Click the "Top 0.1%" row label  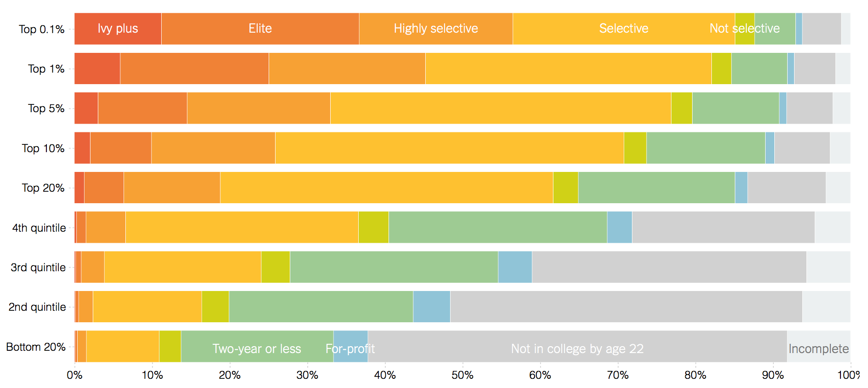tap(41, 29)
